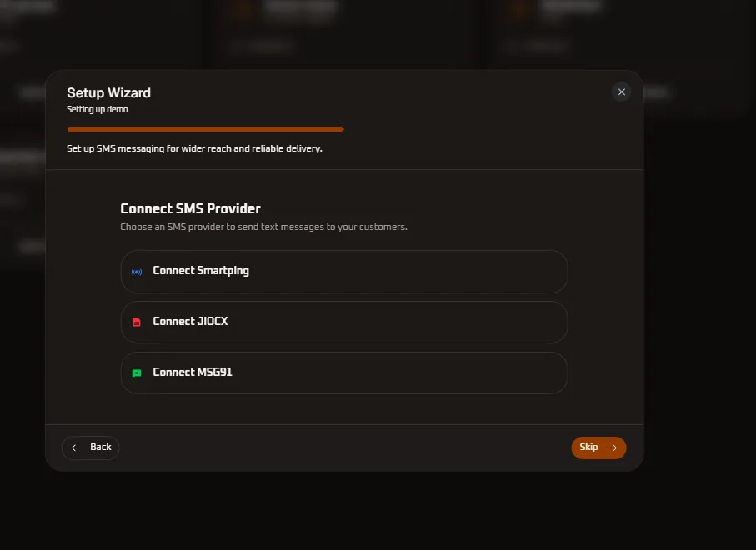
Task: Click the 'Setup Wizard' title text
Action: 108,92
